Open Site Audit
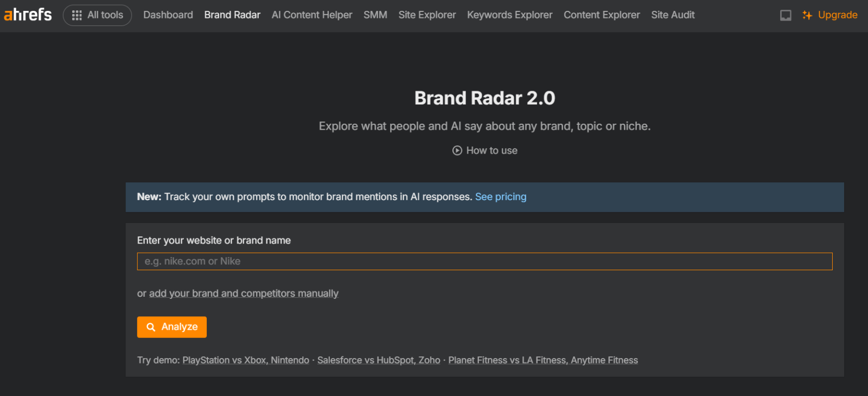Image resolution: width=868 pixels, height=396 pixels. (x=673, y=15)
